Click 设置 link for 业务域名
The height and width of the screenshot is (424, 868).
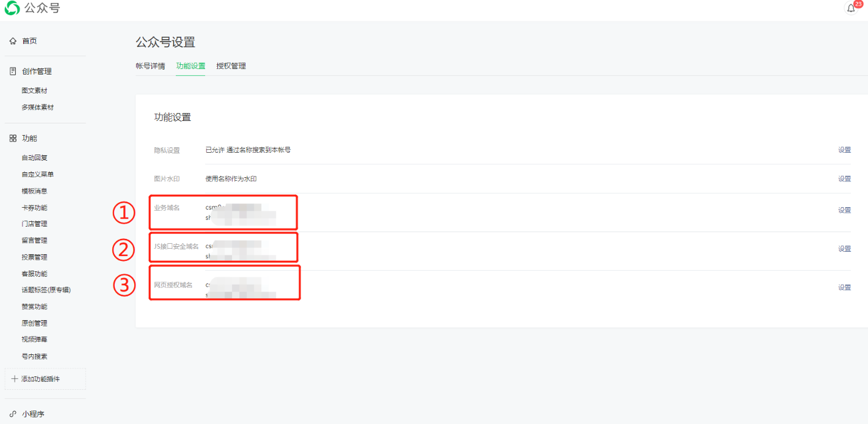pyautogui.click(x=844, y=210)
